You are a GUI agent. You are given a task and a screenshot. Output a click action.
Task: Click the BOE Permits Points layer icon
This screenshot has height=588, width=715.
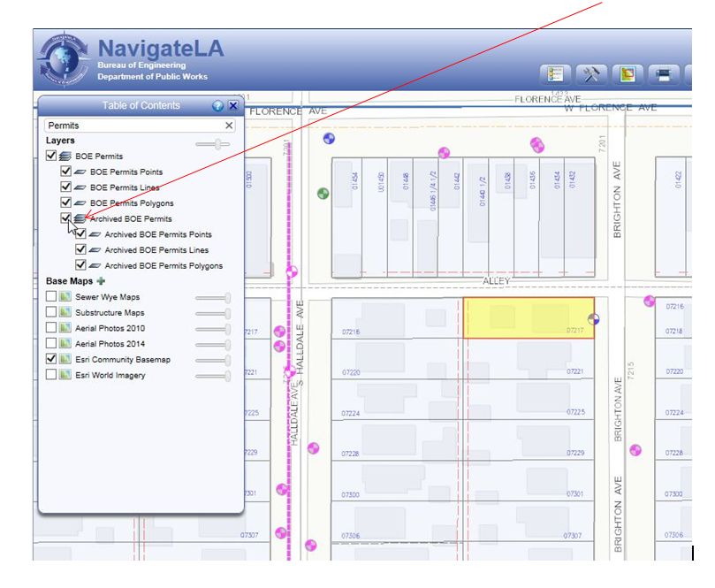coord(80,172)
